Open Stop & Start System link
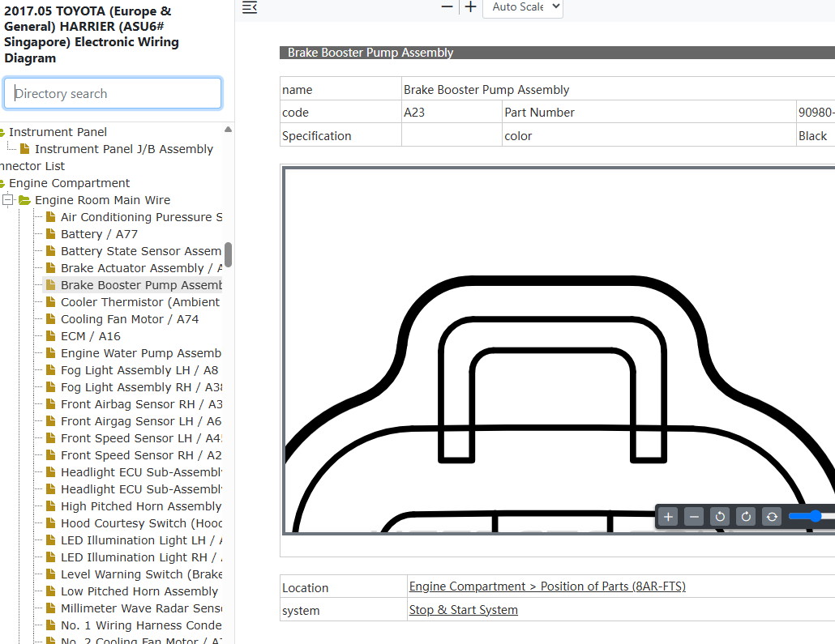 tap(463, 610)
